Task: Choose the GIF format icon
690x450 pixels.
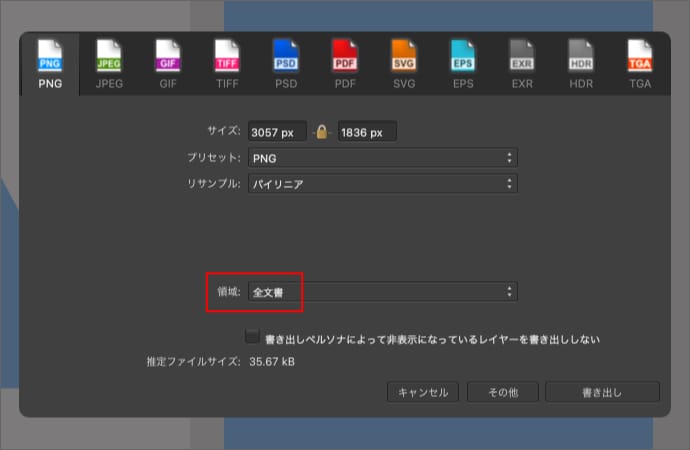Action: [167, 58]
